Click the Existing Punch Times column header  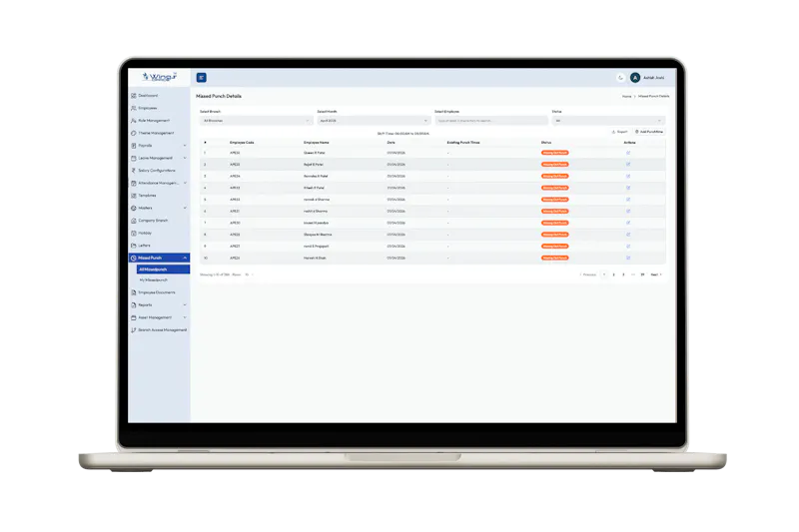463,143
